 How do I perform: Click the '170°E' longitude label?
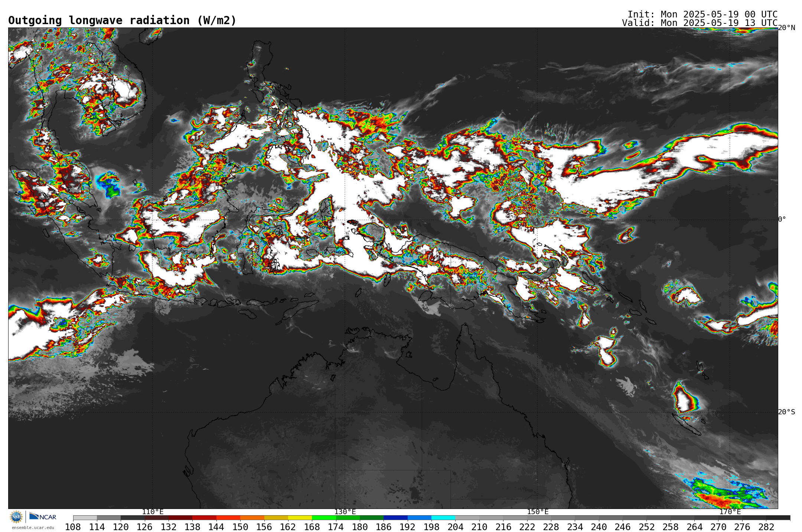pyautogui.click(x=730, y=512)
